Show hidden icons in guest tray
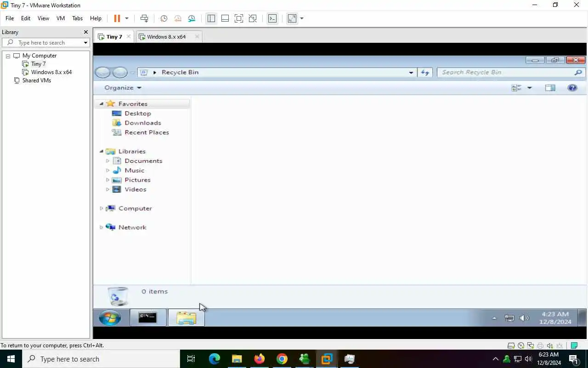This screenshot has height=368, width=588. click(x=494, y=318)
